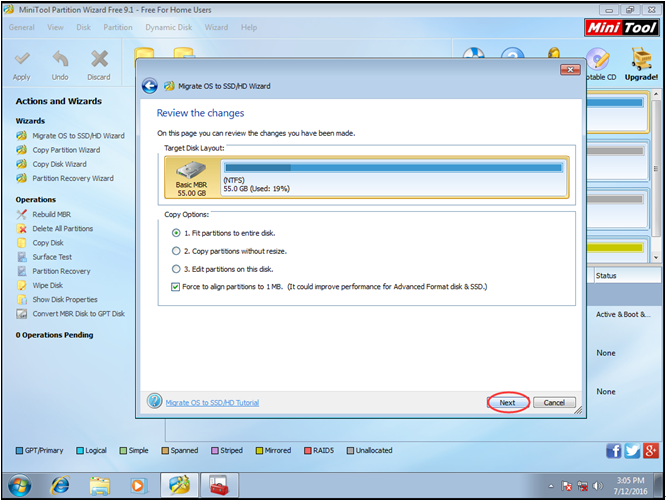Open the Facebook share icon

[614, 450]
